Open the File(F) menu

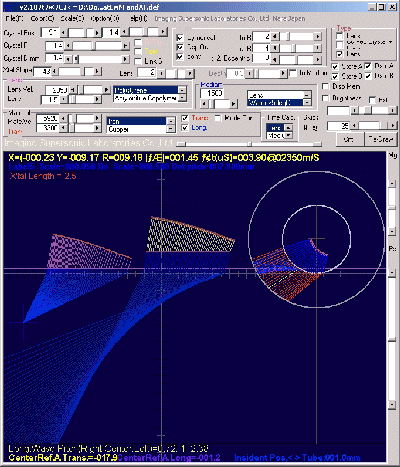pos(15,19)
